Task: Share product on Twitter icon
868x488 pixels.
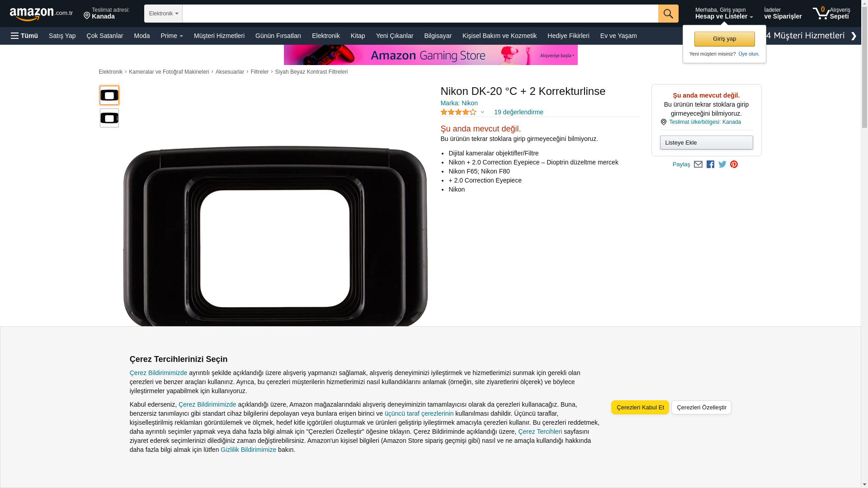Action: 722,164
